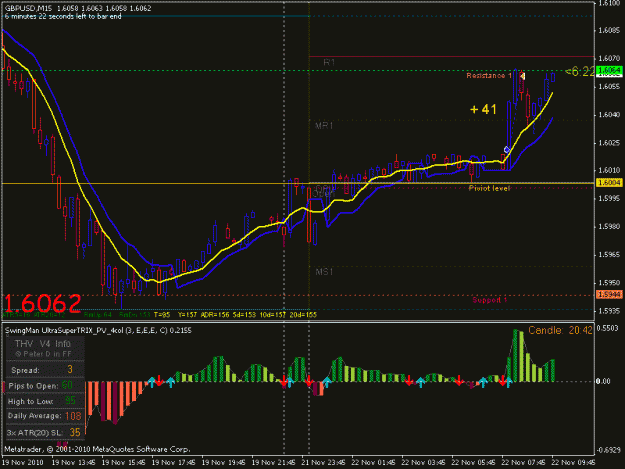Click the 1.6100 price scale label
Viewport: 625px width, 469px height.
click(609, 3)
